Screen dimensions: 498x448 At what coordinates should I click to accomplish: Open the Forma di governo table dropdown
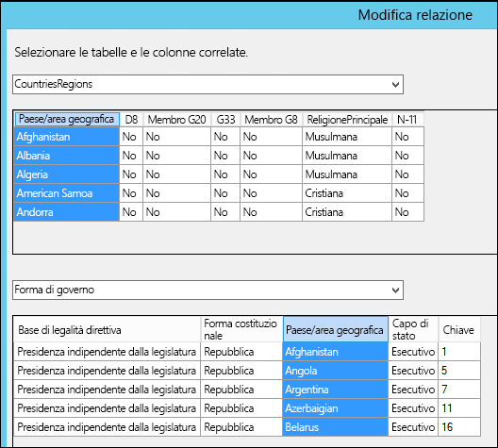click(208, 290)
